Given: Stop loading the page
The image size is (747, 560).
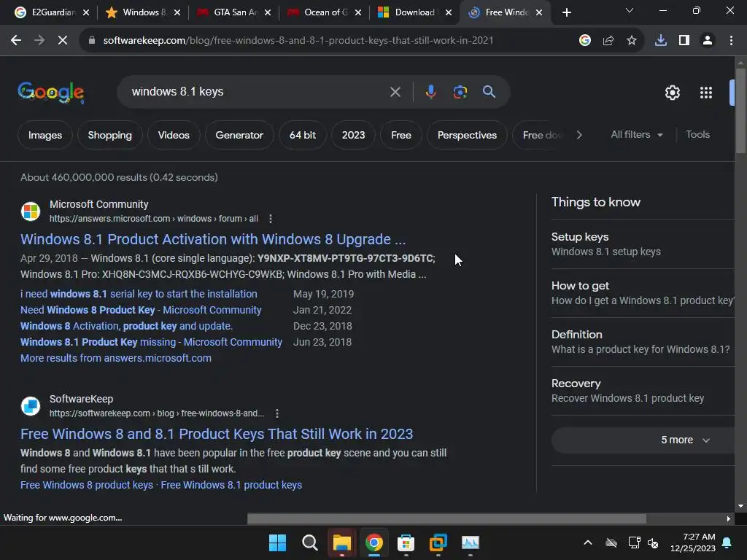Looking at the screenshot, I should coord(63,41).
